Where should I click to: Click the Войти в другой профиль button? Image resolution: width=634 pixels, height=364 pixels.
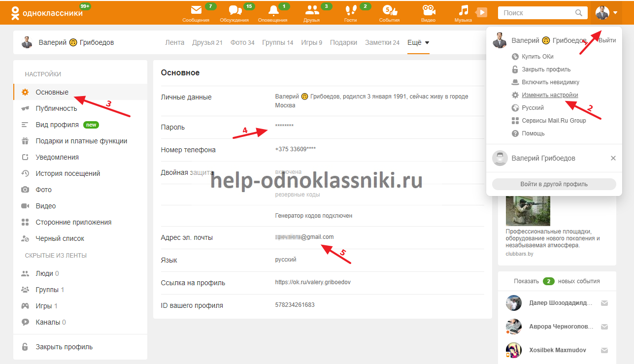[554, 184]
